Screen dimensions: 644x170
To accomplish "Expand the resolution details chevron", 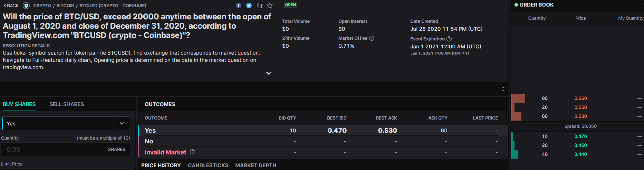I will (x=269, y=73).
